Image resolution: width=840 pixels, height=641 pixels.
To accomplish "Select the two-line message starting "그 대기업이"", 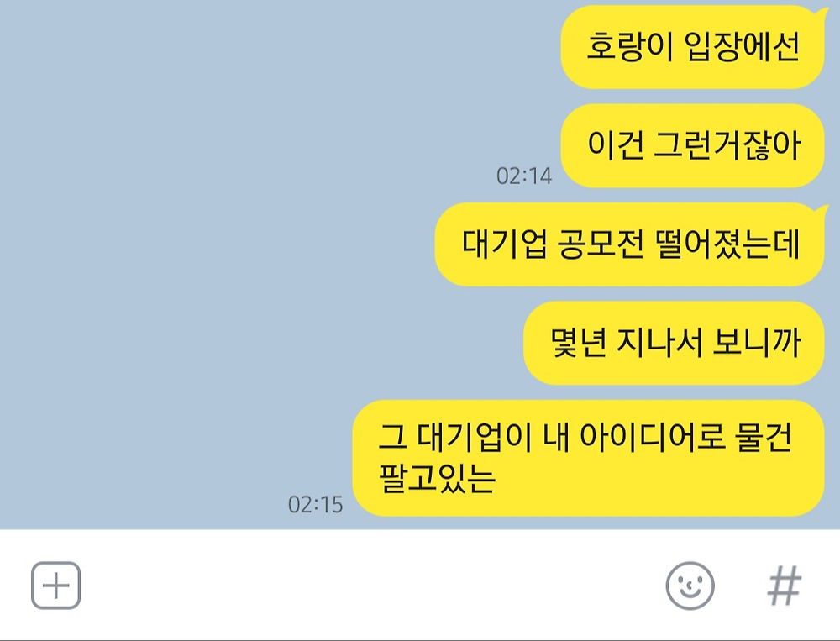I will coord(588,458).
